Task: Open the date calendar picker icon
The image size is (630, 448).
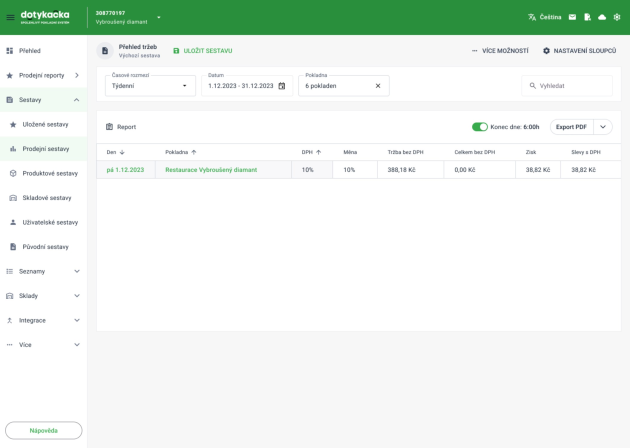Action: pos(282,86)
